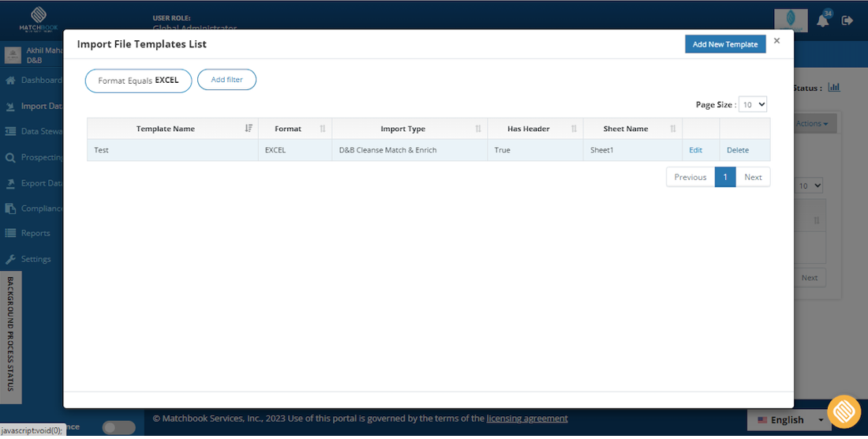
Task: Click the Matchbook chat widget icon
Action: (844, 411)
